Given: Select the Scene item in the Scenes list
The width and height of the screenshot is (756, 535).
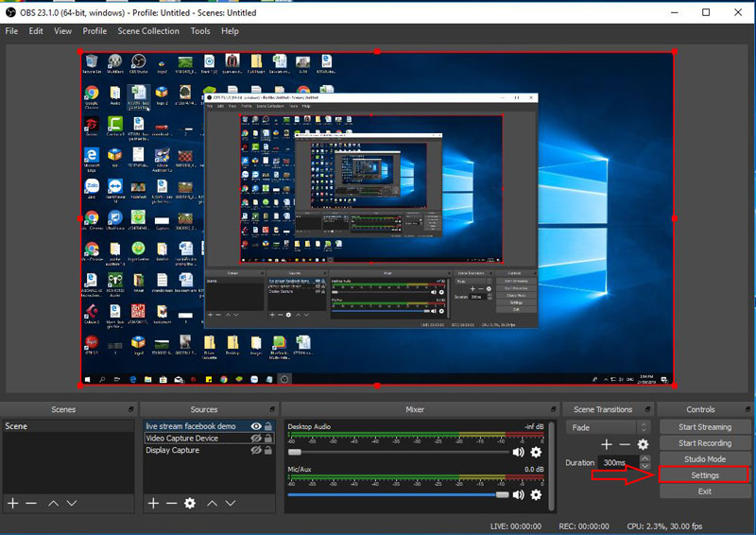Looking at the screenshot, I should tap(68, 426).
